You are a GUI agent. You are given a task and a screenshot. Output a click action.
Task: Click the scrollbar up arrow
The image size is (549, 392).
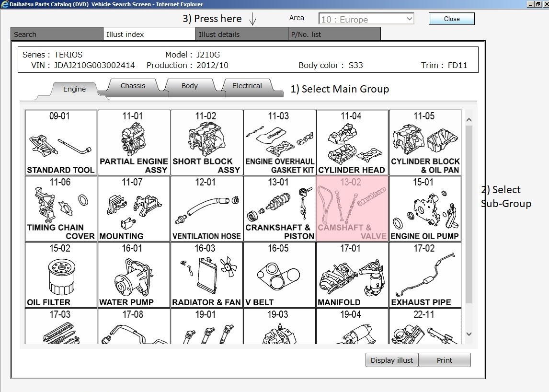coord(469,120)
